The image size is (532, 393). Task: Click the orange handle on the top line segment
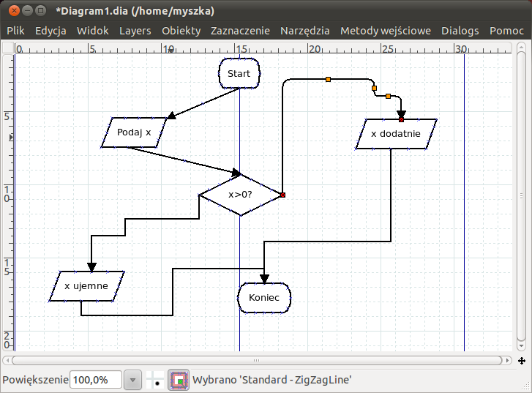point(328,80)
